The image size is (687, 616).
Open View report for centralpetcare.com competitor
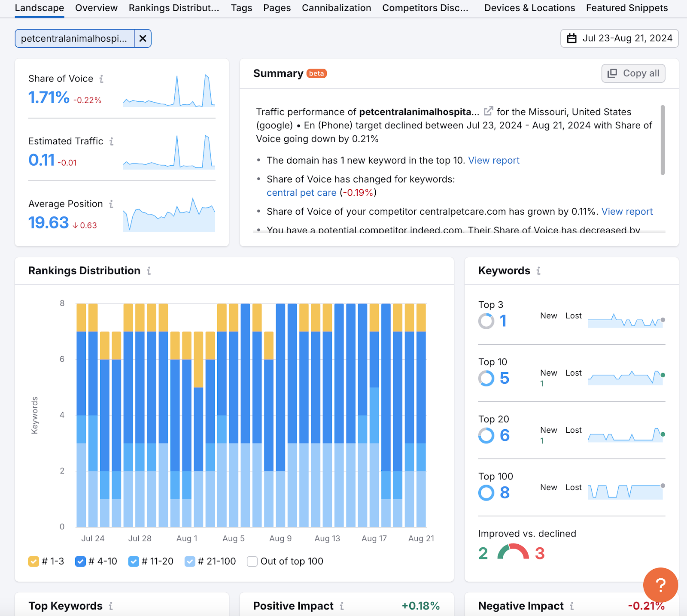click(x=627, y=212)
